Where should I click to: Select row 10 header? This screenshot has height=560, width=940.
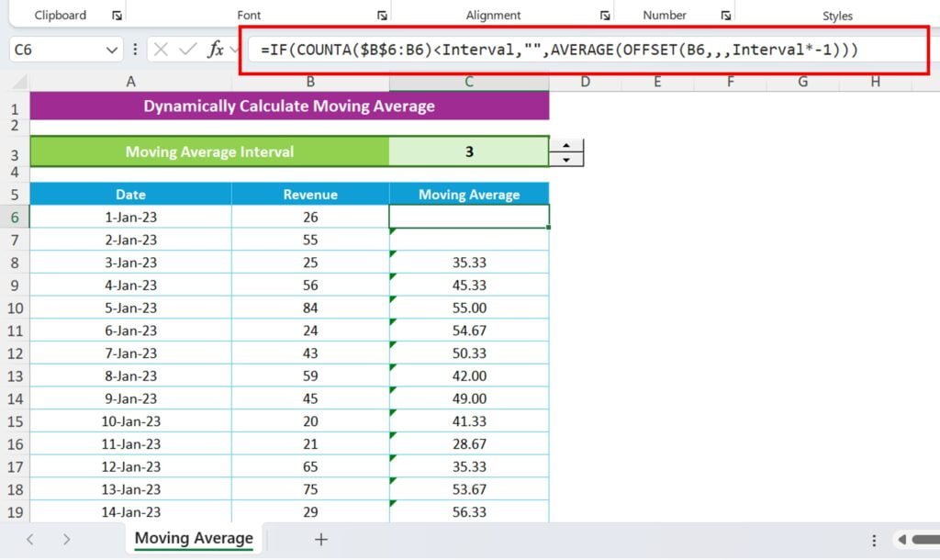(15, 308)
